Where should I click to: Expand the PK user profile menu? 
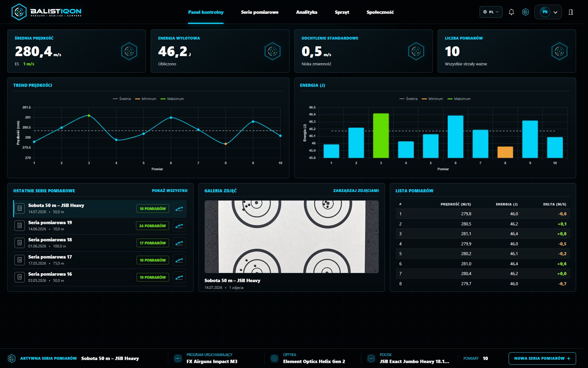548,12
